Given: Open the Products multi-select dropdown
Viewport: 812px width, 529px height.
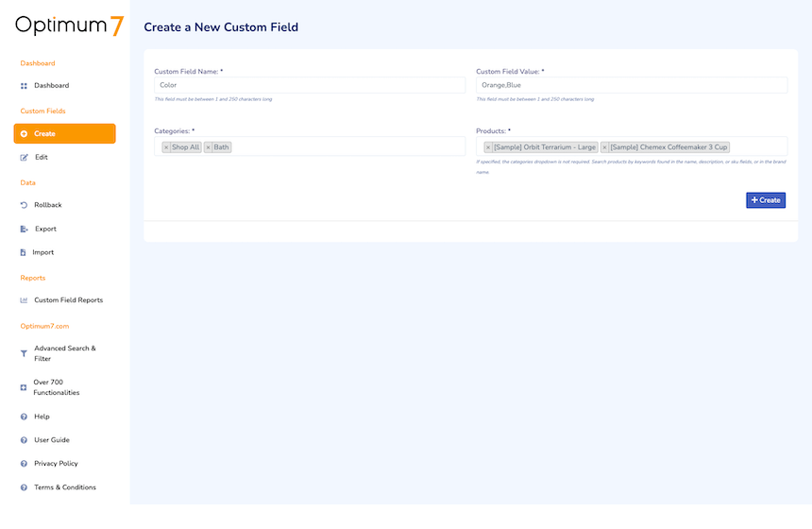Looking at the screenshot, I should pyautogui.click(x=632, y=146).
